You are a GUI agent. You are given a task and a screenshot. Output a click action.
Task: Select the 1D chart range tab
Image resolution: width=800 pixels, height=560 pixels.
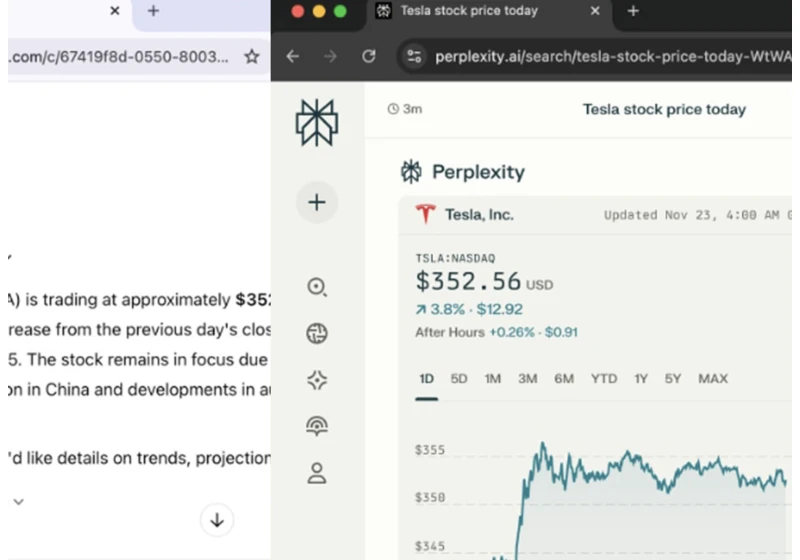[427, 378]
